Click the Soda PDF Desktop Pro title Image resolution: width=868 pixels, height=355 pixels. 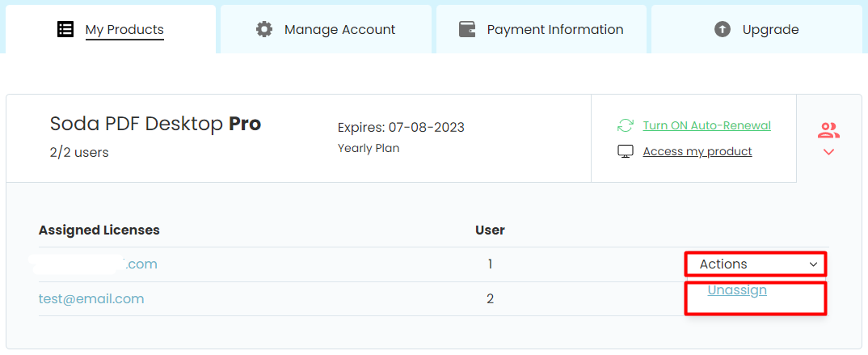click(x=155, y=124)
